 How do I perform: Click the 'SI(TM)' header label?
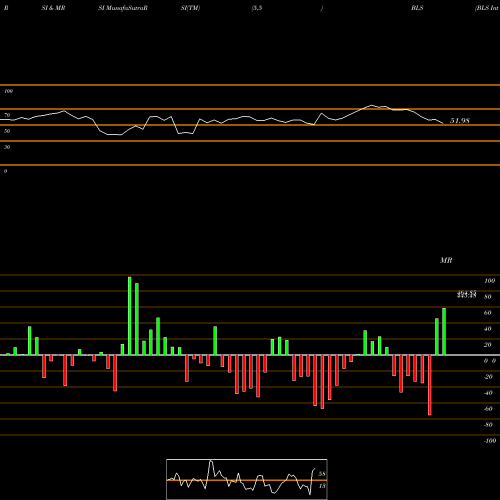tap(190, 8)
